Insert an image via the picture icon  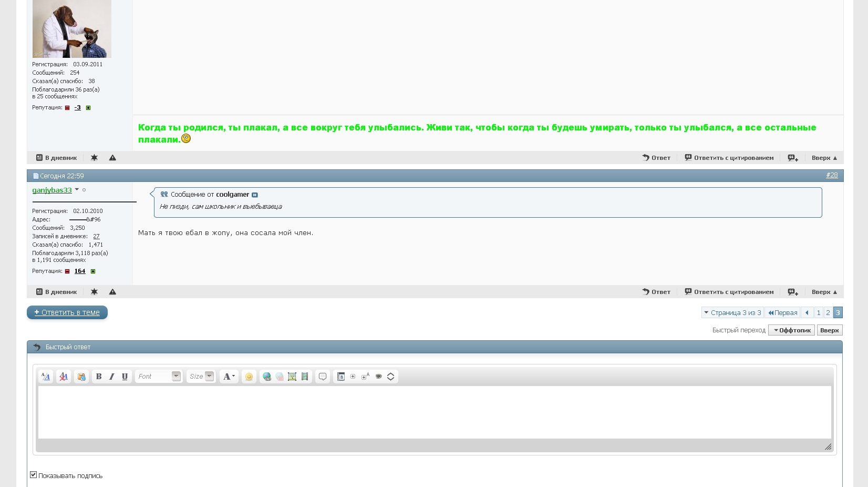click(292, 377)
